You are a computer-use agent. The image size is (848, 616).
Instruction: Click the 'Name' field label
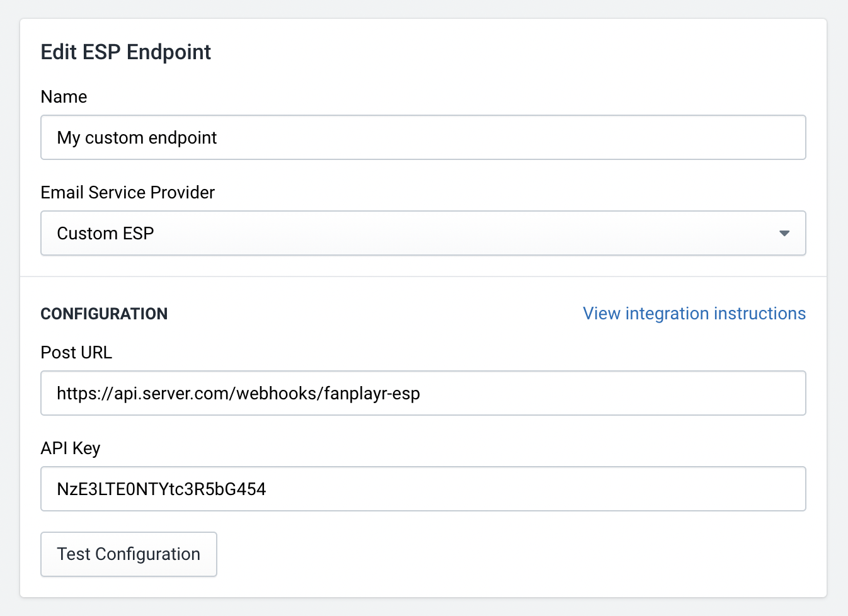(64, 97)
